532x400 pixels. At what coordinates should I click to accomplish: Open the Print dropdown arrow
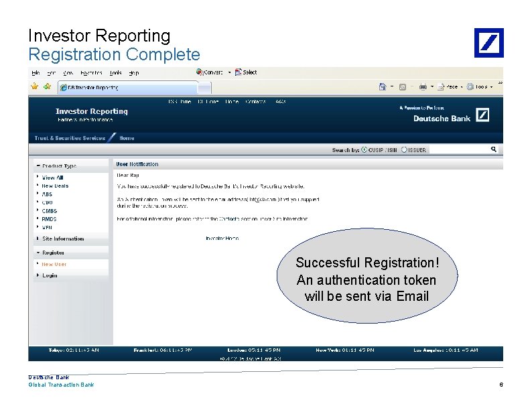pos(432,87)
